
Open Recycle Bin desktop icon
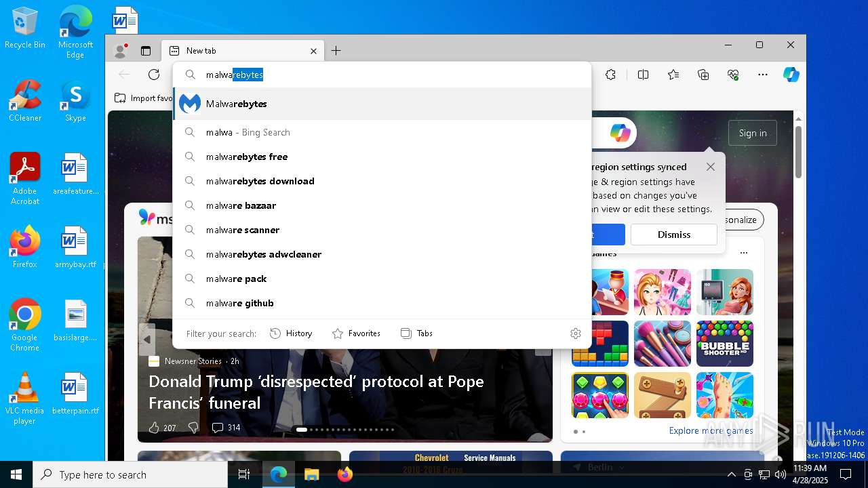click(25, 28)
